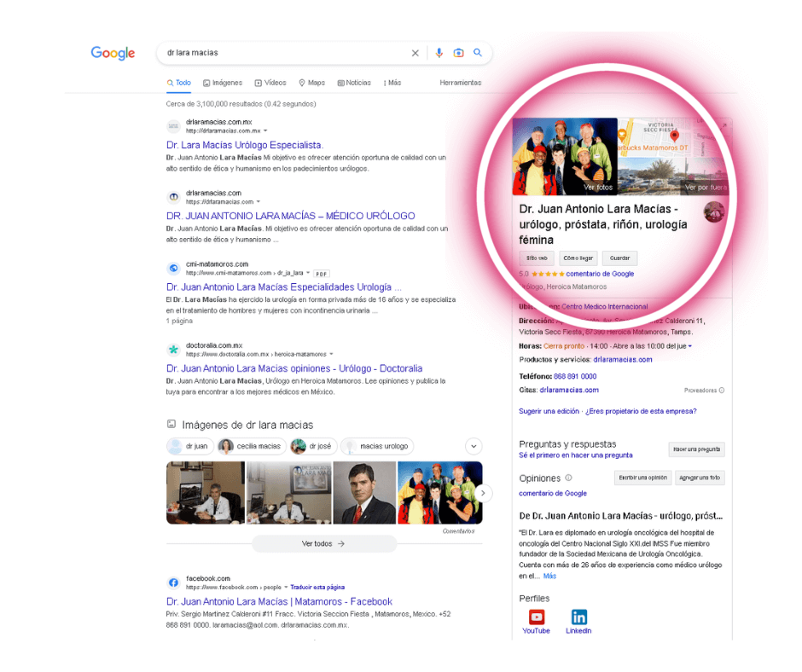Open 'DR. JUAN ANTONIO LARA MACÍAS – MÉDICO URÓLOGO' result
Screen dimensions: 802x672
point(291,216)
